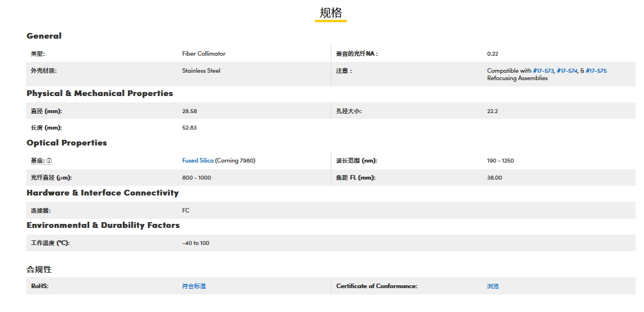
Task: Click 浏览 for Certificate of Conformance
Action: tap(493, 286)
